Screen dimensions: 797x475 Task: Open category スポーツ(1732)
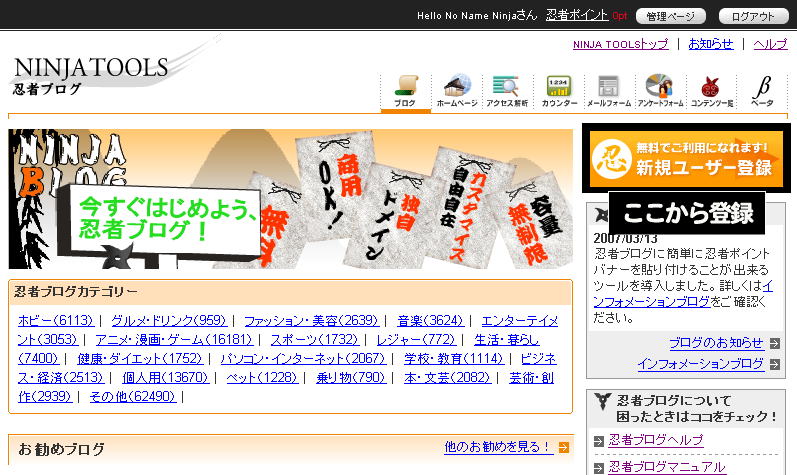tap(314, 339)
